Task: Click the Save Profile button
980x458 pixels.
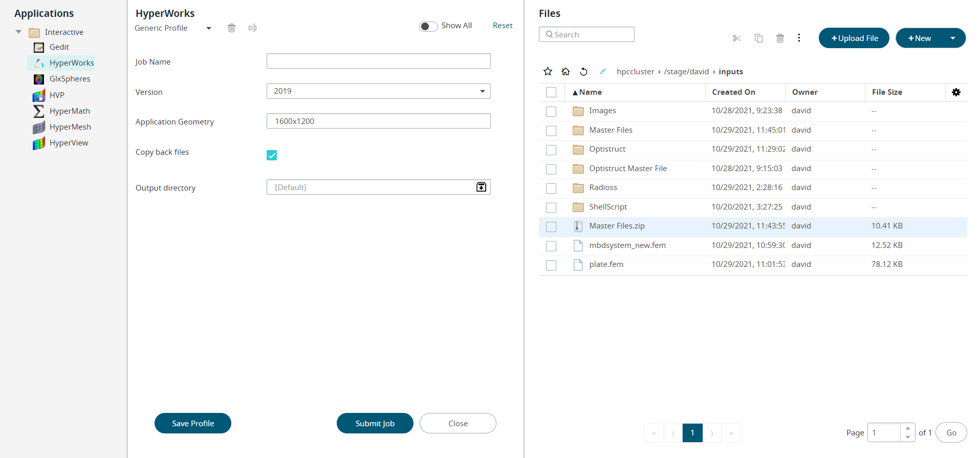Action: (x=193, y=423)
